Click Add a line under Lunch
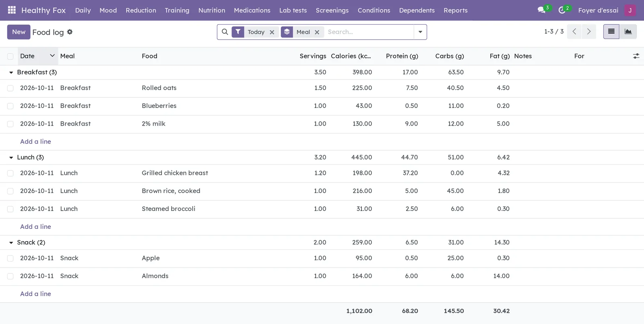The height and width of the screenshot is (324, 644). tap(35, 226)
